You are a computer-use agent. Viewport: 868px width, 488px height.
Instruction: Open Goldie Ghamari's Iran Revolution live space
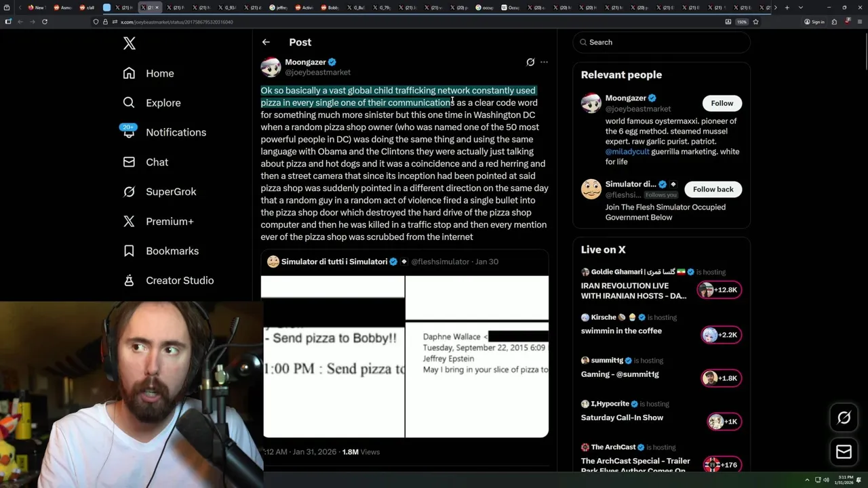tap(633, 291)
